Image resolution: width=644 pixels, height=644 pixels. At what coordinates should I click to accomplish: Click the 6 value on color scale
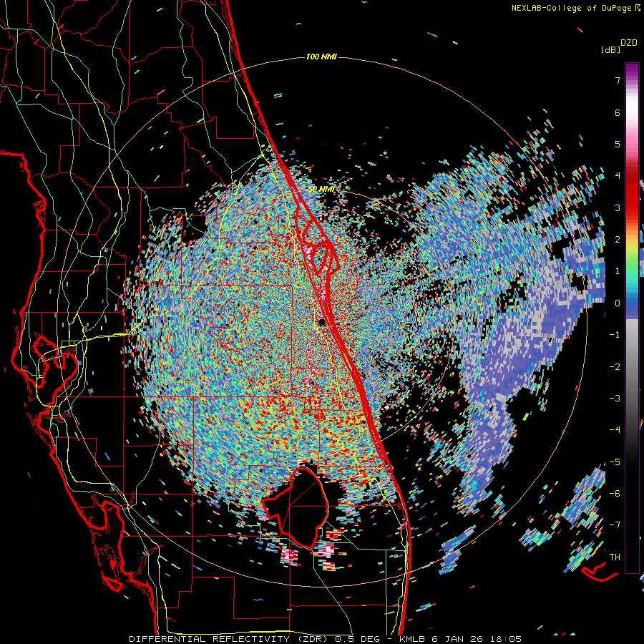(x=618, y=112)
